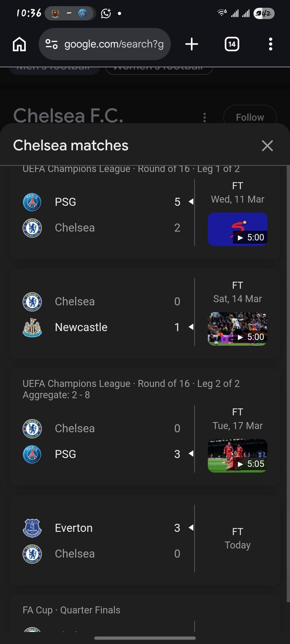Open the live score pill in status bar
The width and height of the screenshot is (290, 644).
[x=70, y=14]
